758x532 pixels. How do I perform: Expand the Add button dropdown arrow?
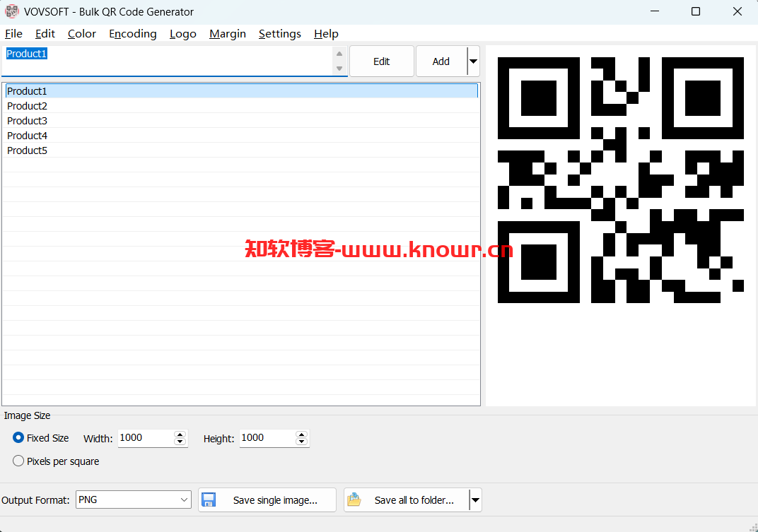point(474,61)
